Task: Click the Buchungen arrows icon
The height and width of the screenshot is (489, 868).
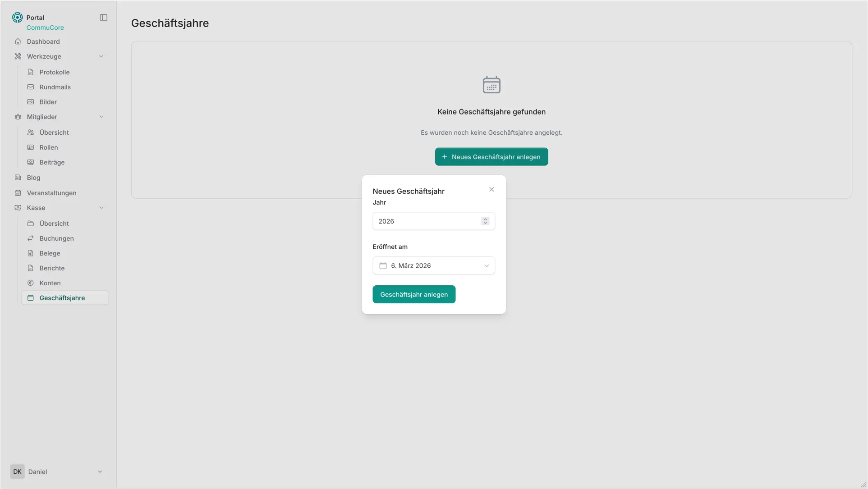Action: [x=31, y=238]
